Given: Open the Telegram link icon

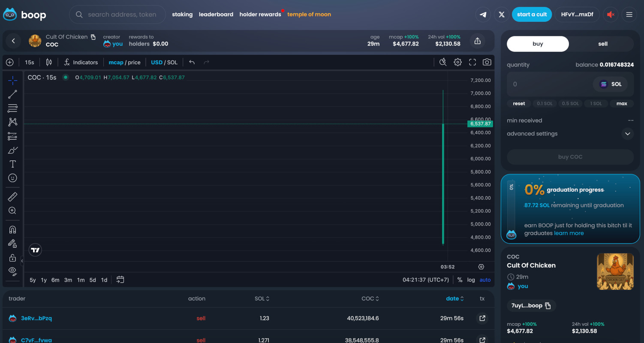Looking at the screenshot, I should (x=483, y=15).
